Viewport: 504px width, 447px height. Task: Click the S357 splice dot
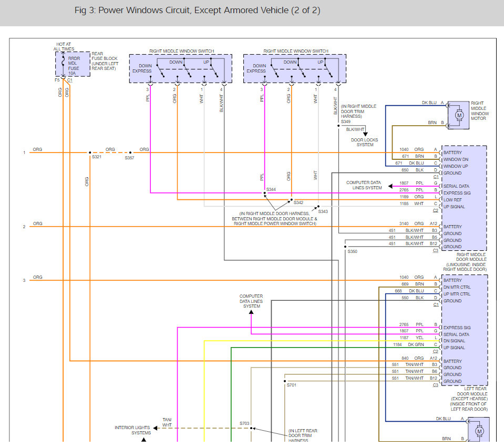pyautogui.click(x=130, y=153)
